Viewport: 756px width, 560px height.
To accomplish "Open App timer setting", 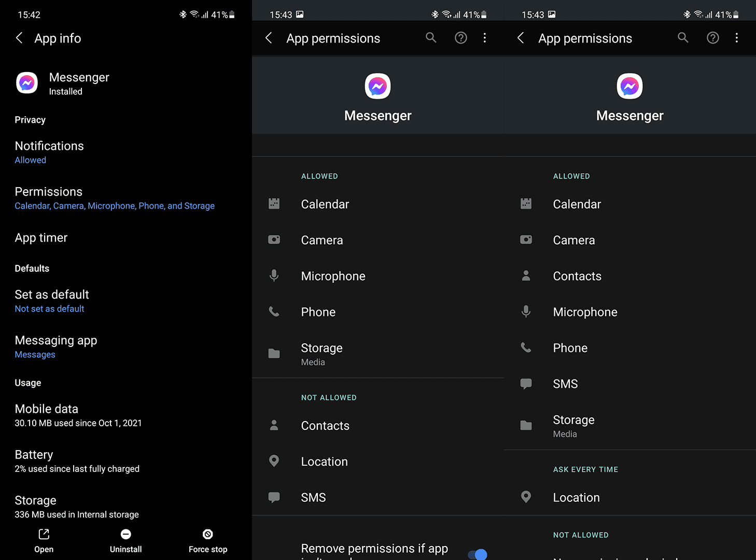I will (x=126, y=237).
